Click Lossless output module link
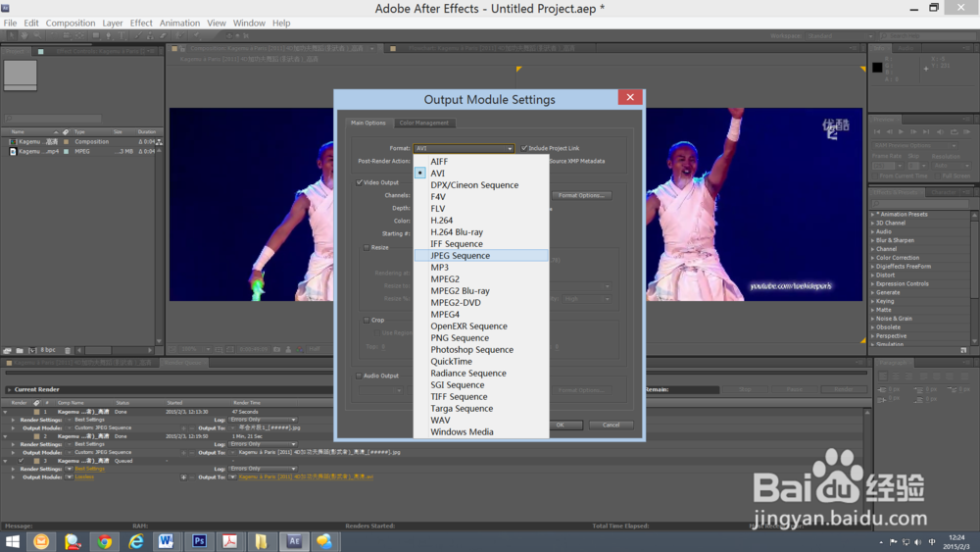980x552 pixels. (84, 477)
